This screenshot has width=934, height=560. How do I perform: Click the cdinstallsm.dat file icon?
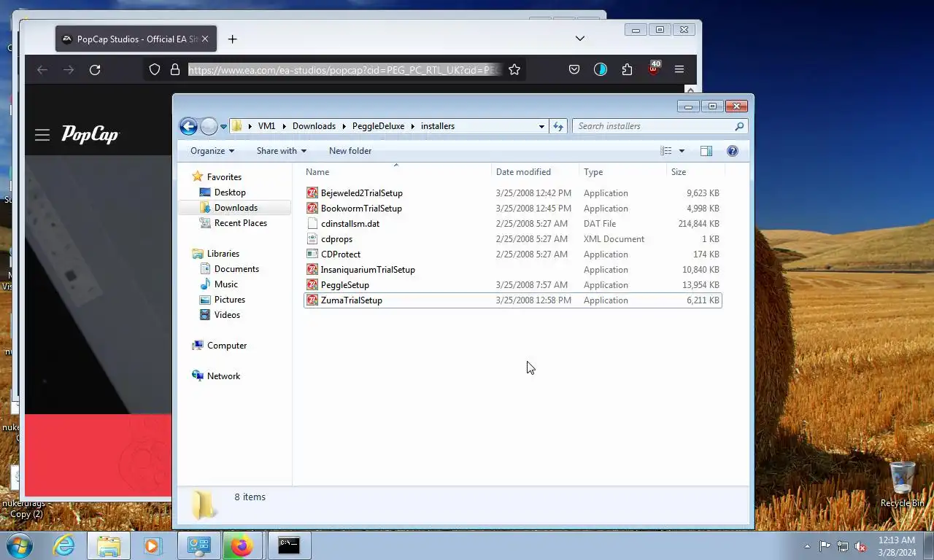312,224
